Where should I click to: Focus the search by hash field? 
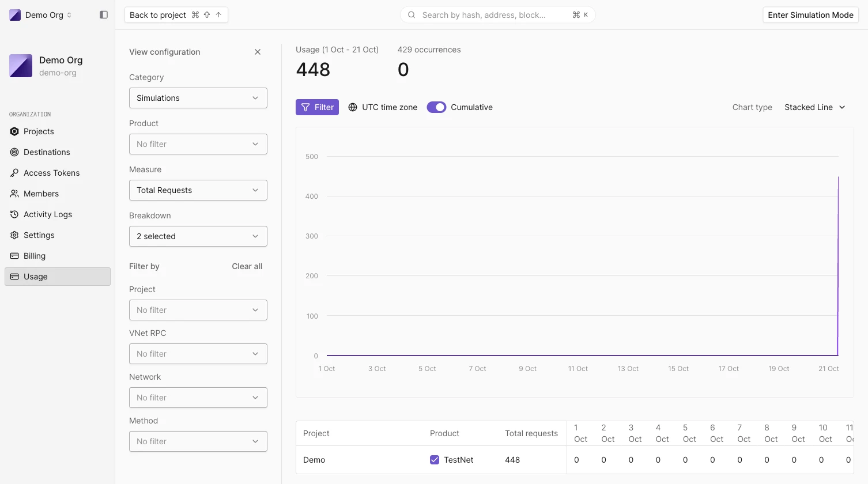498,15
